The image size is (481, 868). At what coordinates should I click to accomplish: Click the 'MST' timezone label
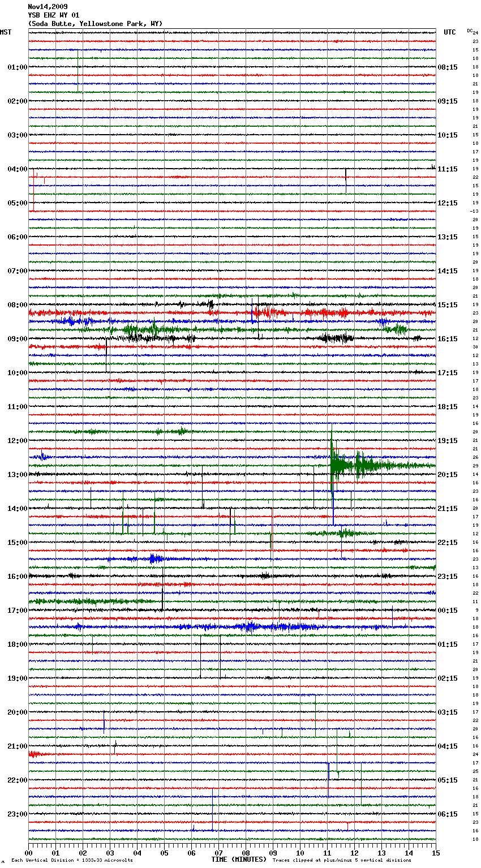6,32
